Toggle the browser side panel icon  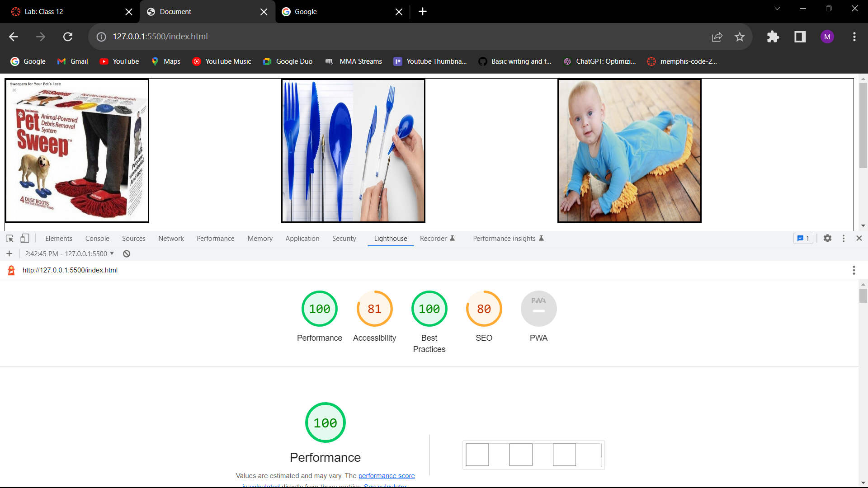(800, 37)
